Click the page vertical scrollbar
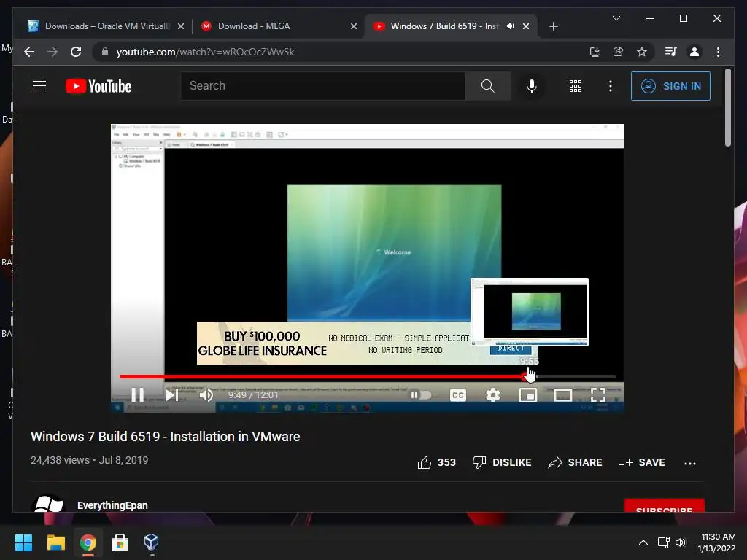747x560 pixels. [727, 108]
